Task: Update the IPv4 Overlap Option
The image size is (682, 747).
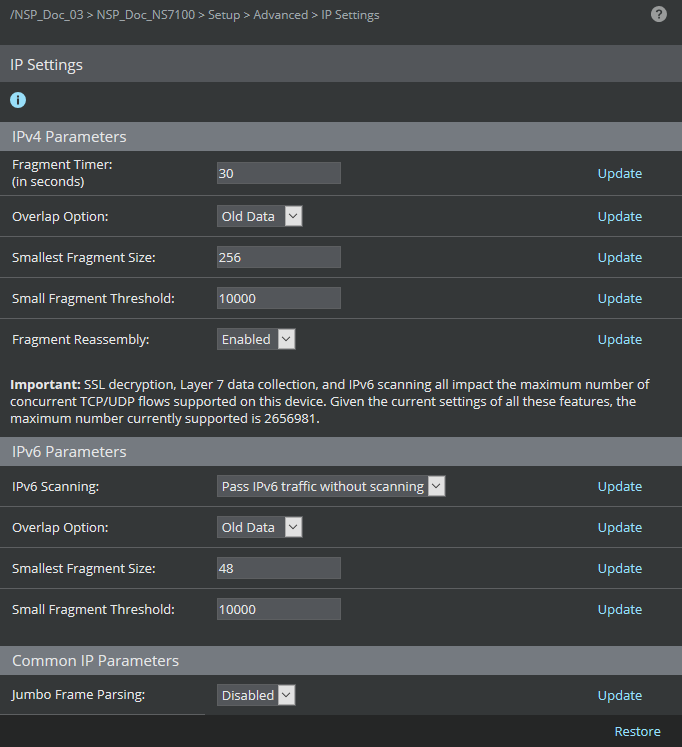Action: click(620, 216)
